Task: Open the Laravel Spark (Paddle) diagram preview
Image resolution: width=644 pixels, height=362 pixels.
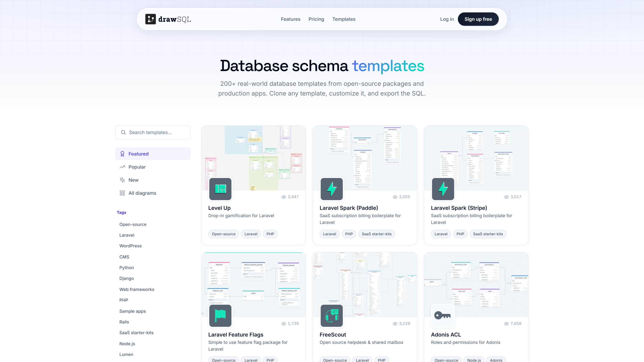Action: click(365, 158)
